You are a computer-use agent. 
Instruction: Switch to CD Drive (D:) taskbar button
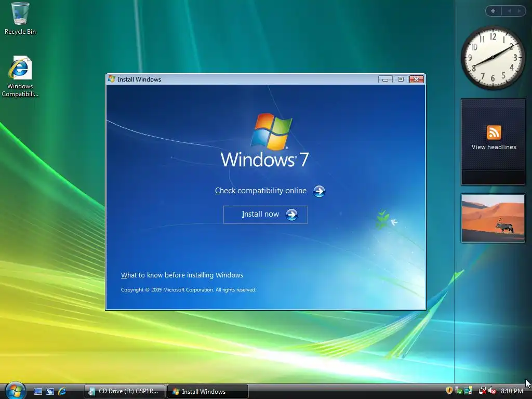tap(125, 391)
